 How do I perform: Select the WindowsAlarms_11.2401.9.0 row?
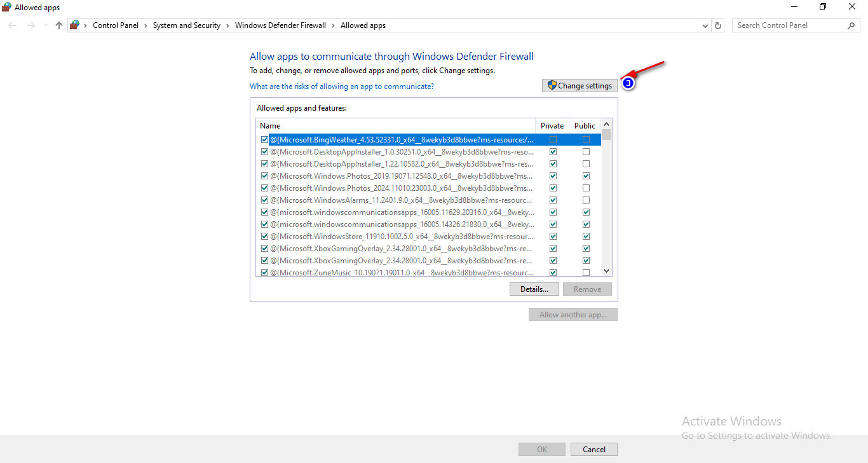(x=429, y=200)
